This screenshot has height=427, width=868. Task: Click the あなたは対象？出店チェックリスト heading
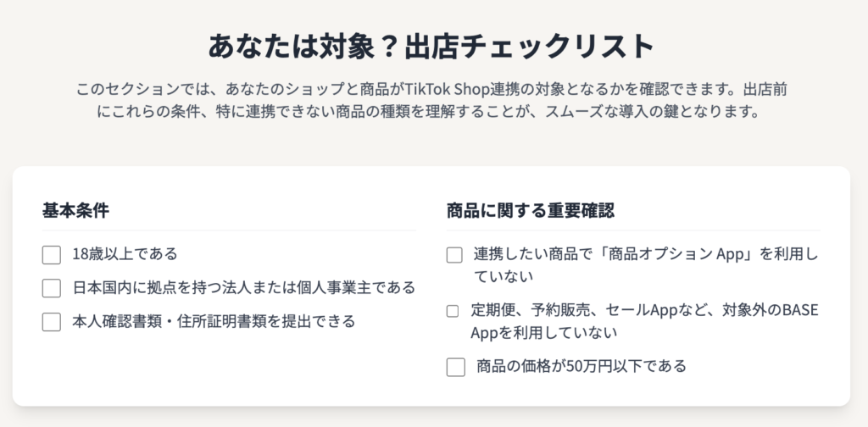click(x=431, y=47)
